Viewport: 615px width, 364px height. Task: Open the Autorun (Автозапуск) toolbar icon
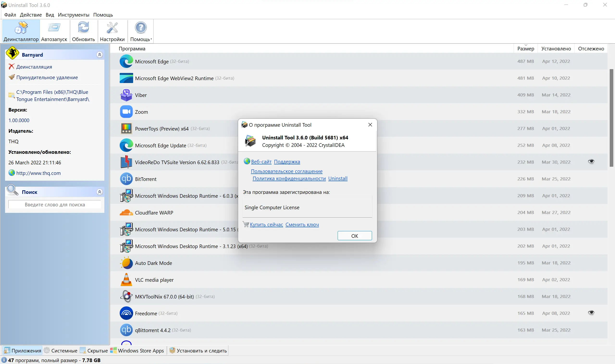(54, 28)
